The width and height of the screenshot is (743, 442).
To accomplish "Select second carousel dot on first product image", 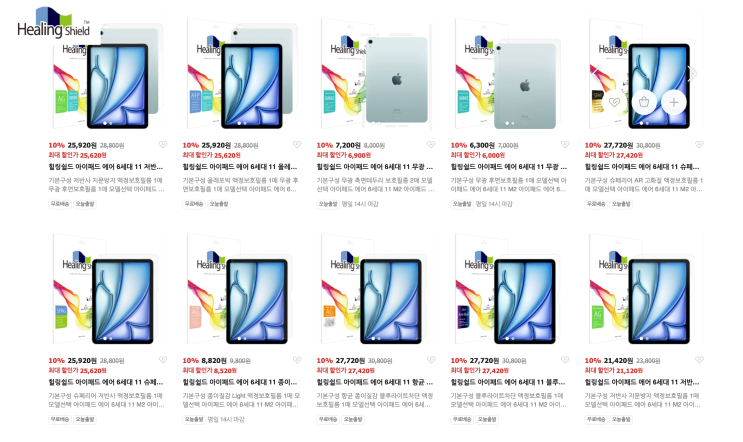I will (x=111, y=123).
